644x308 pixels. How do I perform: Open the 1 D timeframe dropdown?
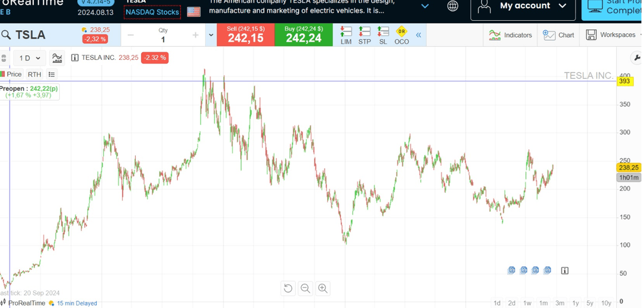29,58
